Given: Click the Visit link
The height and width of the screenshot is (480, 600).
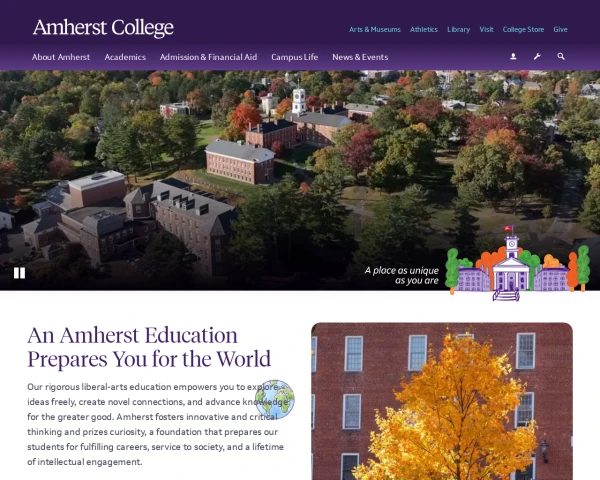Looking at the screenshot, I should [486, 29].
